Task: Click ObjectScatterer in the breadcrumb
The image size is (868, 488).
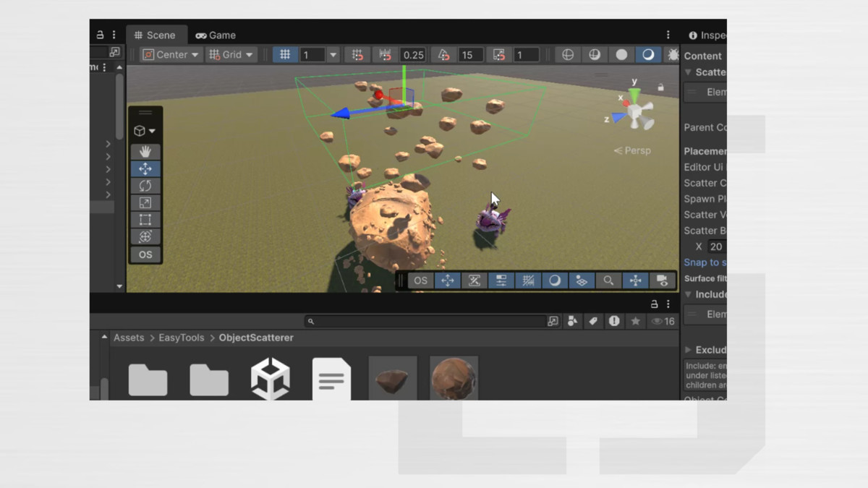Action: tap(256, 338)
